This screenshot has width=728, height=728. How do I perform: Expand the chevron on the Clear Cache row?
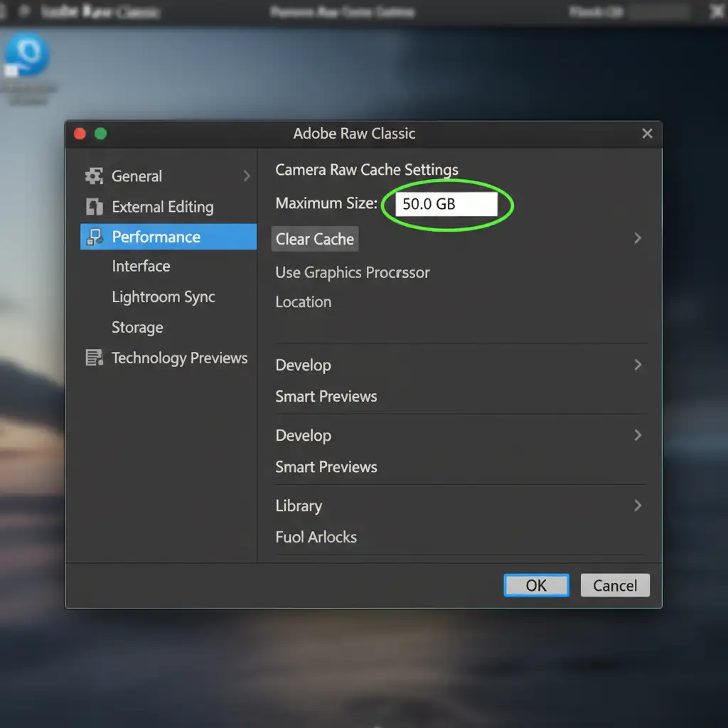(x=637, y=238)
